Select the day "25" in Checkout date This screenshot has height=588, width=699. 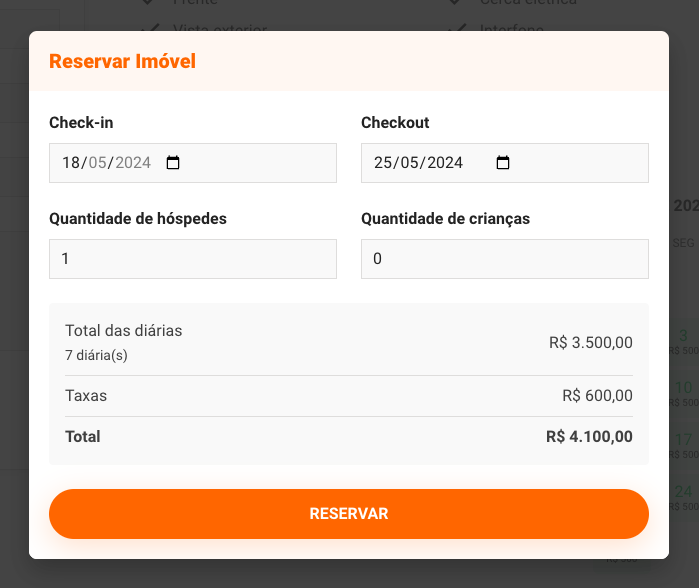click(x=382, y=163)
